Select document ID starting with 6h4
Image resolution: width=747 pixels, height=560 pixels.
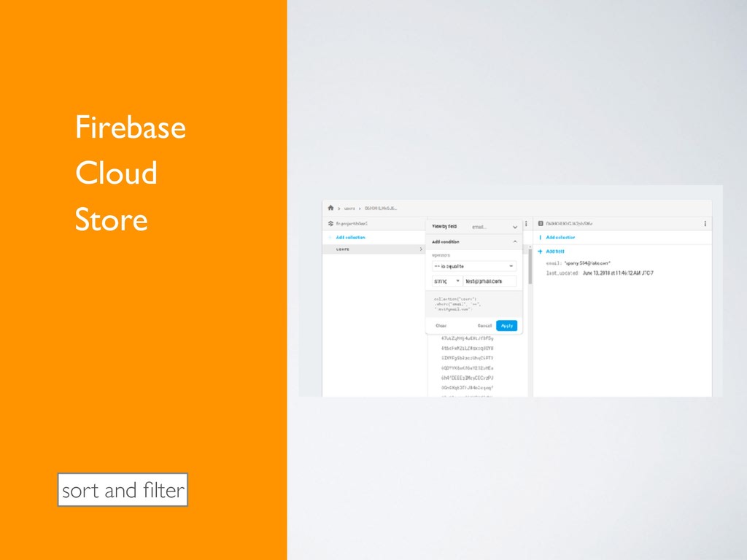pos(467,378)
